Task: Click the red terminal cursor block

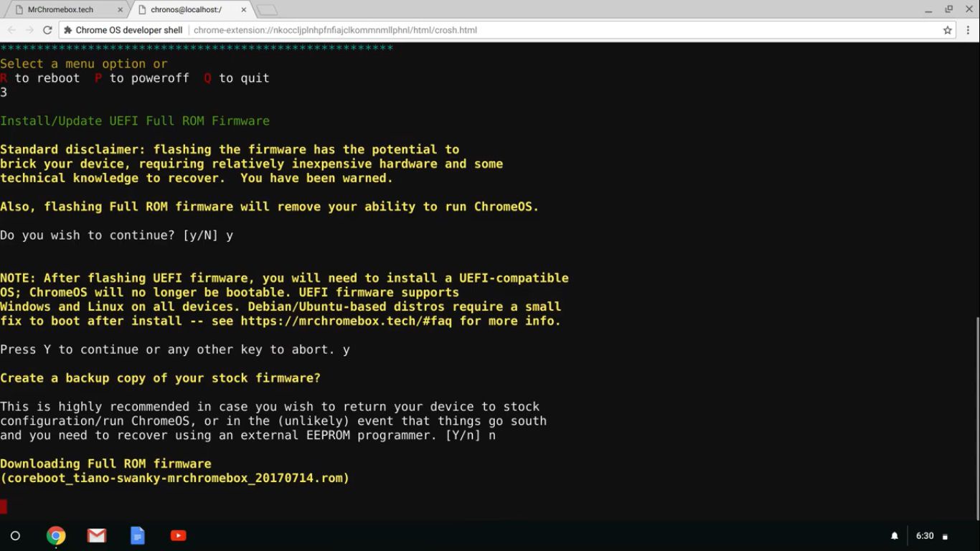Action: point(4,507)
